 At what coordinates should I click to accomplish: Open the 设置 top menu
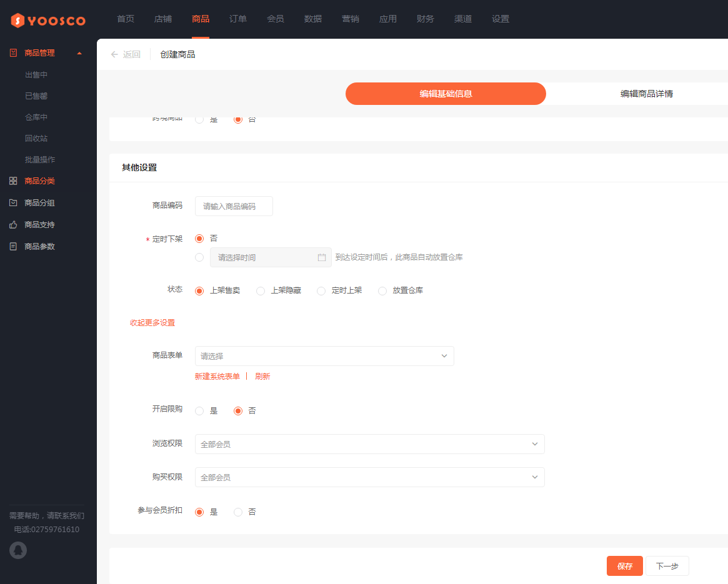[501, 19]
